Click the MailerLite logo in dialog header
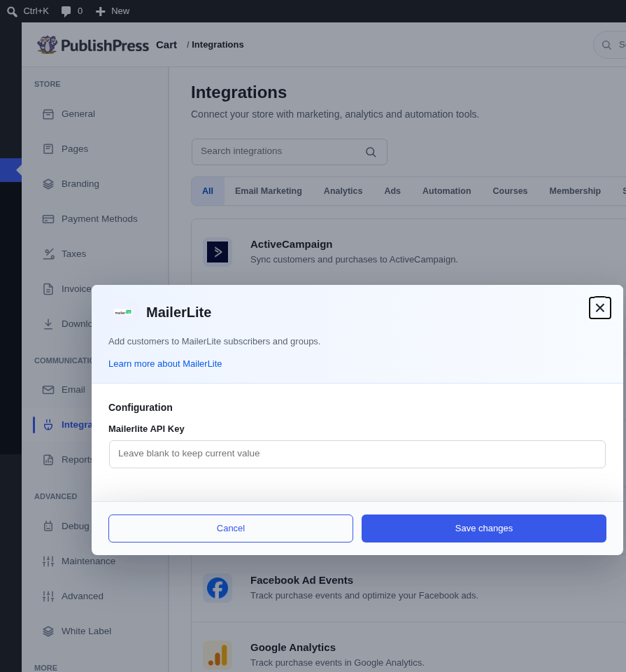 (123, 312)
